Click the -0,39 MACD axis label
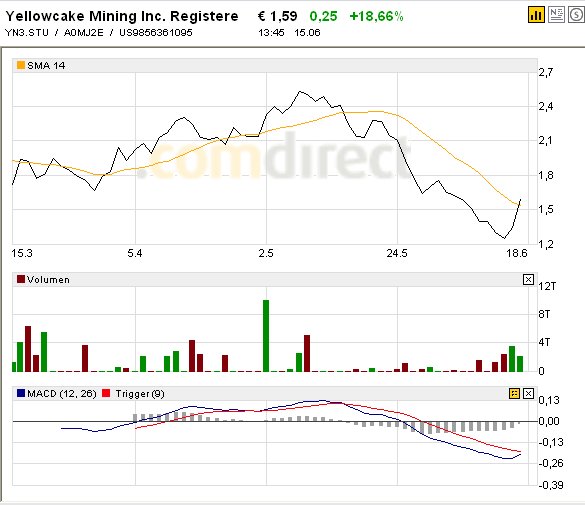This screenshot has height=505, width=585. click(x=551, y=485)
